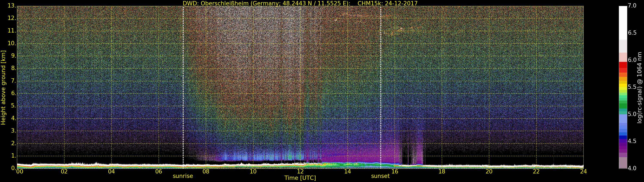This screenshot has width=644, height=182.
Task: Click the 'log(rc-signal) @ 1064 nm' colorbar label
Action: (639, 87)
